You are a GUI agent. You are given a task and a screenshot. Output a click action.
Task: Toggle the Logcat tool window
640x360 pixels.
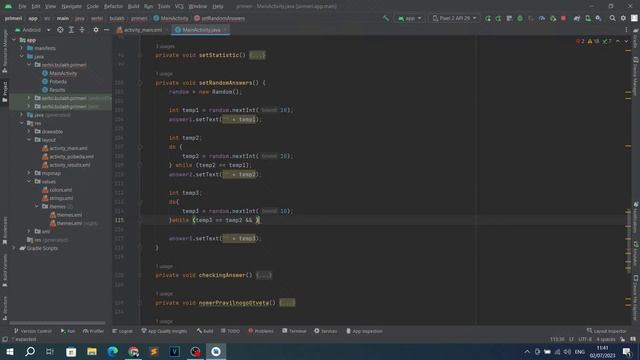click(x=122, y=331)
